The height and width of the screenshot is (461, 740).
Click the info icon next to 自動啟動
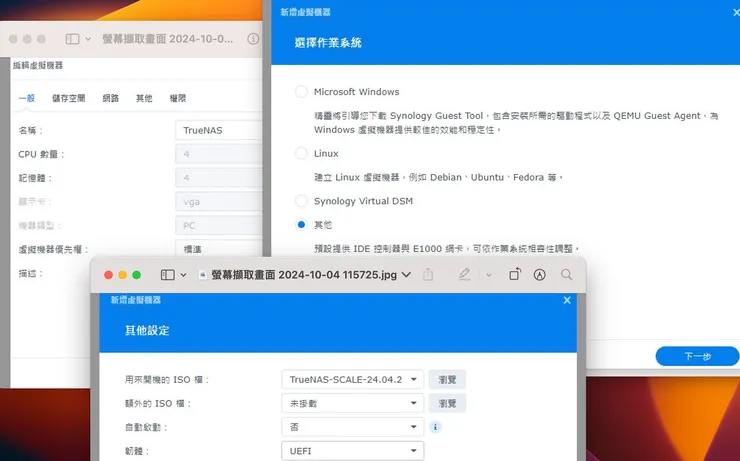tap(435, 427)
